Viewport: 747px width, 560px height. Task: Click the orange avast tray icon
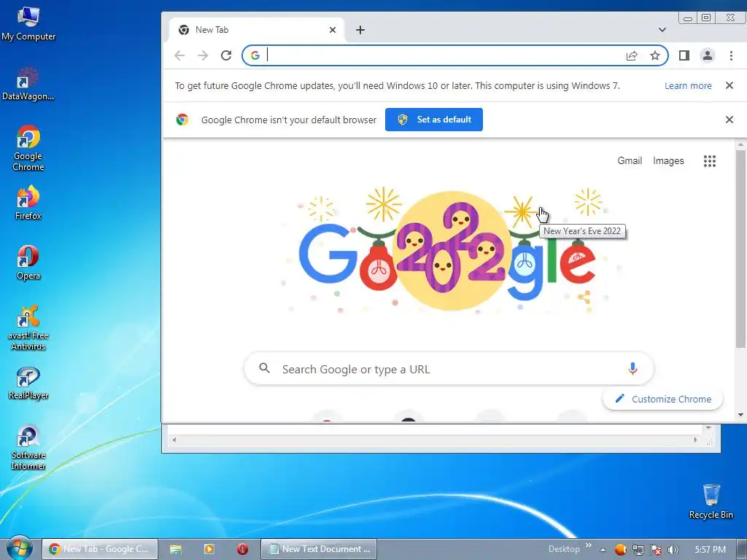click(620, 550)
